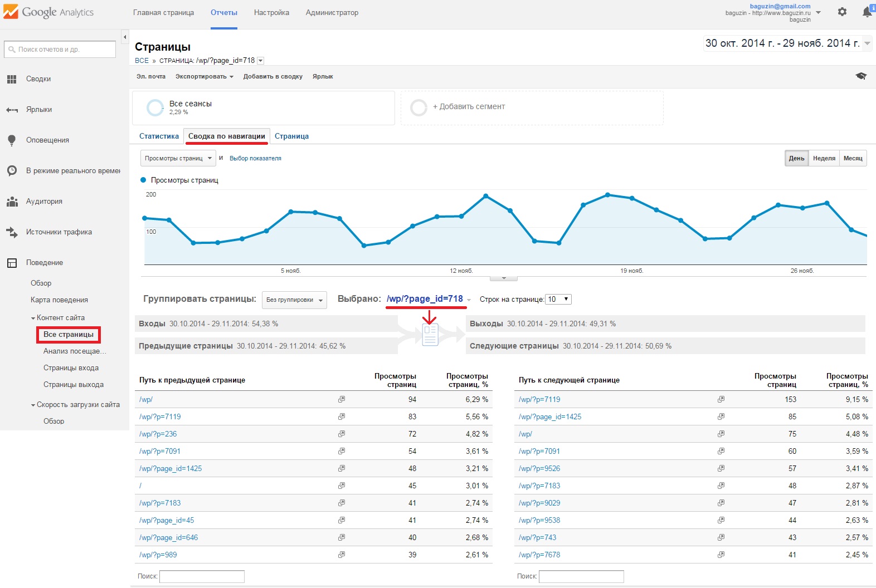Open the Отчеты top menu
The height and width of the screenshot is (588, 876).
pyautogui.click(x=224, y=12)
